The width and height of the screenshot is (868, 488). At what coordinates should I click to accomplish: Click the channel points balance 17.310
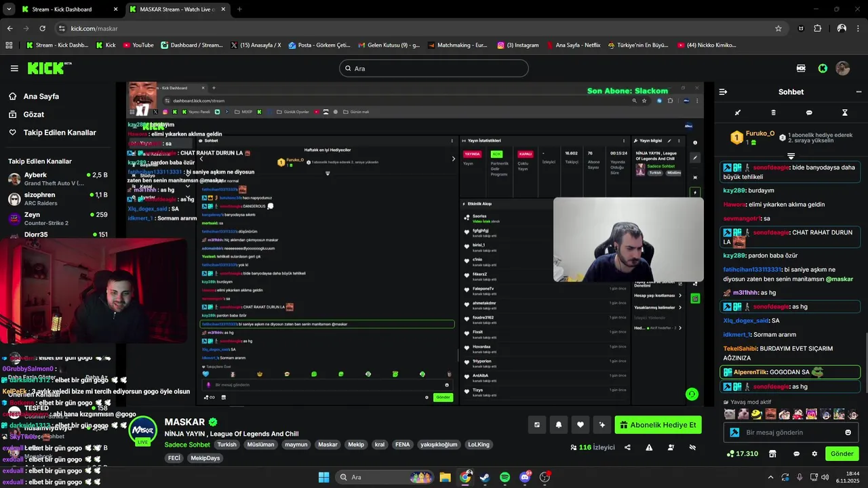[x=743, y=453]
